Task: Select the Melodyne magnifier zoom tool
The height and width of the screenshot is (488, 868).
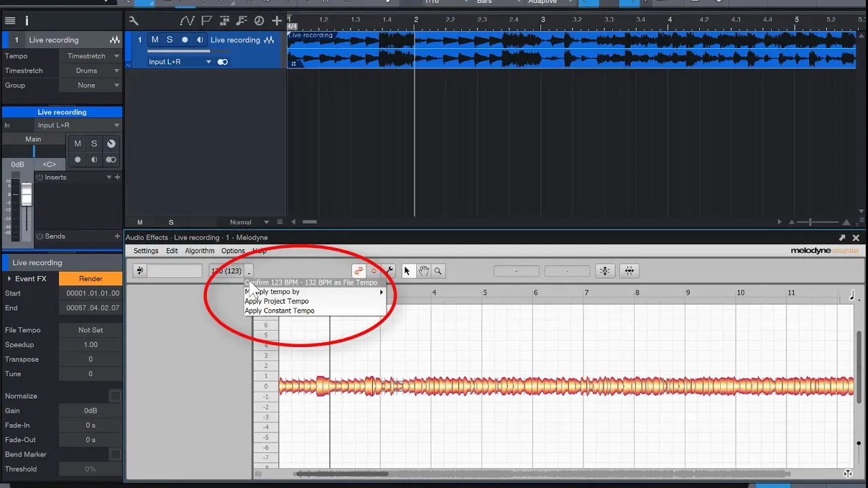Action: click(x=438, y=271)
